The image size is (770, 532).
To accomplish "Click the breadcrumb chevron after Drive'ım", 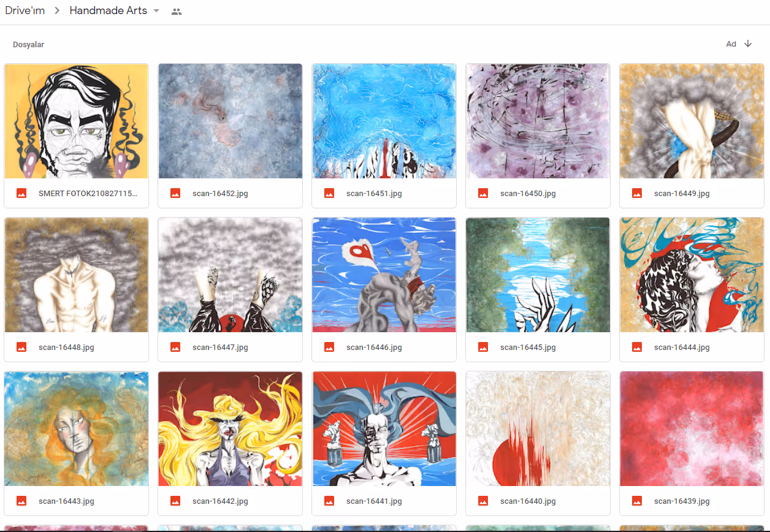I will pyautogui.click(x=57, y=11).
